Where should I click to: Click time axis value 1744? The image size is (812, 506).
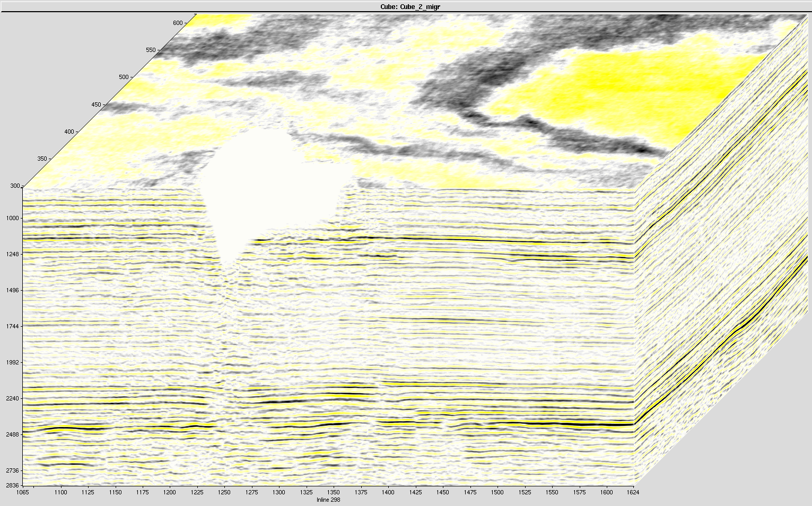pyautogui.click(x=13, y=326)
